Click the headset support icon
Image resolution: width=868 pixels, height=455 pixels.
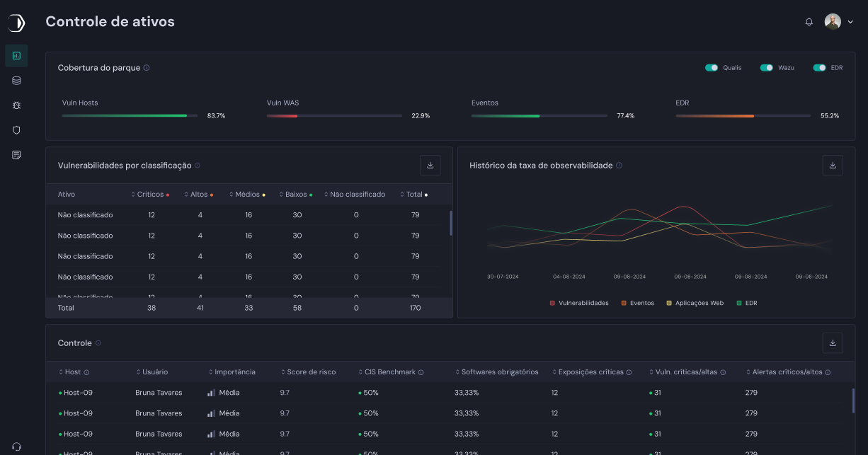16,447
